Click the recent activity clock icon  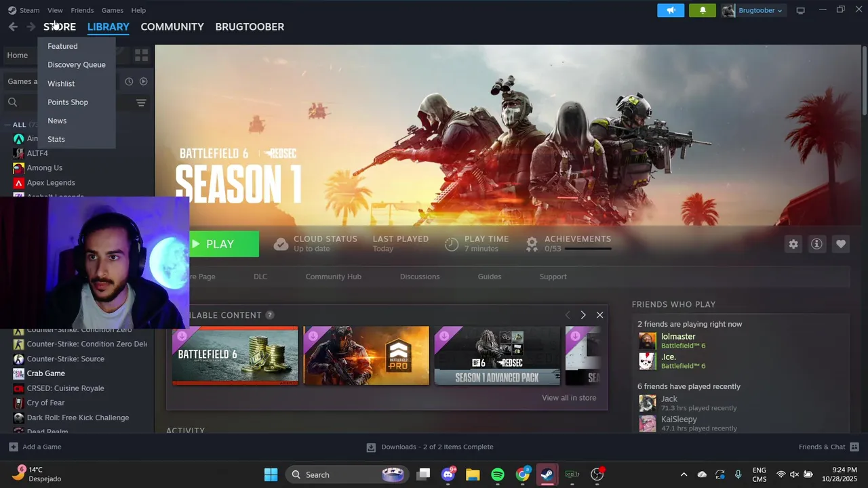[x=129, y=81]
